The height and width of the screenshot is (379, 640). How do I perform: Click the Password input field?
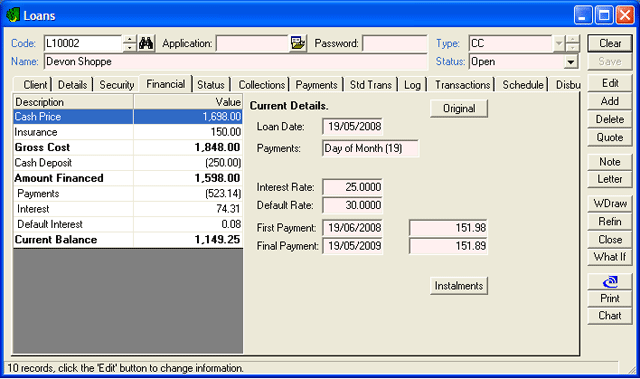395,43
